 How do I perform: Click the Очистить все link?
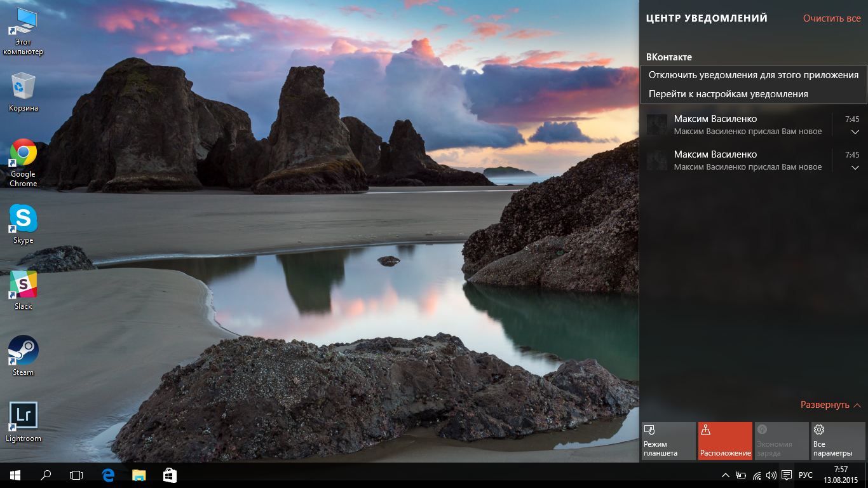point(832,18)
